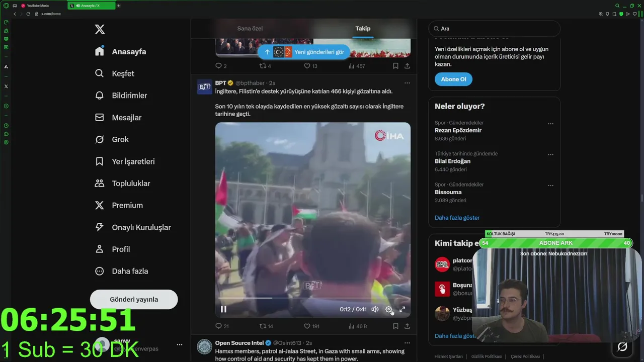This screenshot has width=644, height=362.
Task: Open options for Bissouma trend
Action: click(x=550, y=186)
